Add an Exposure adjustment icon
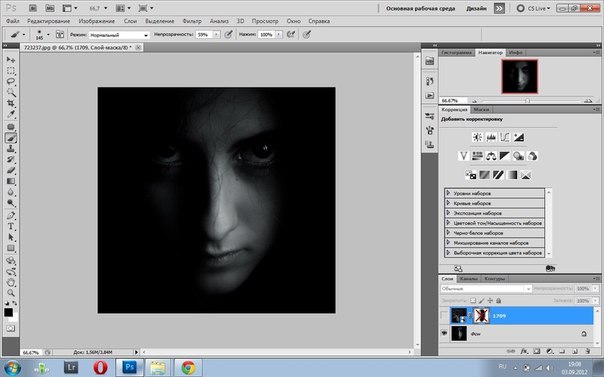 click(x=519, y=137)
